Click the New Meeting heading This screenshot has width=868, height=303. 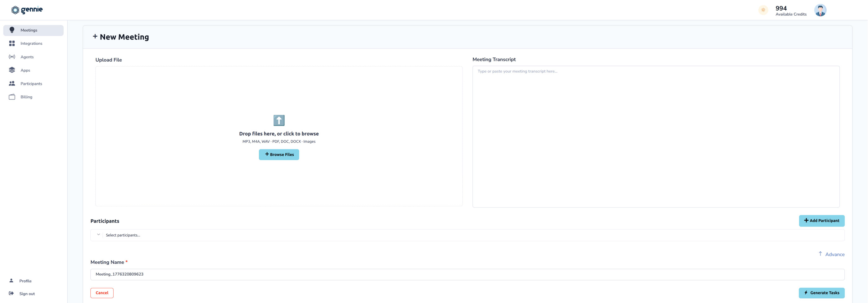(124, 37)
